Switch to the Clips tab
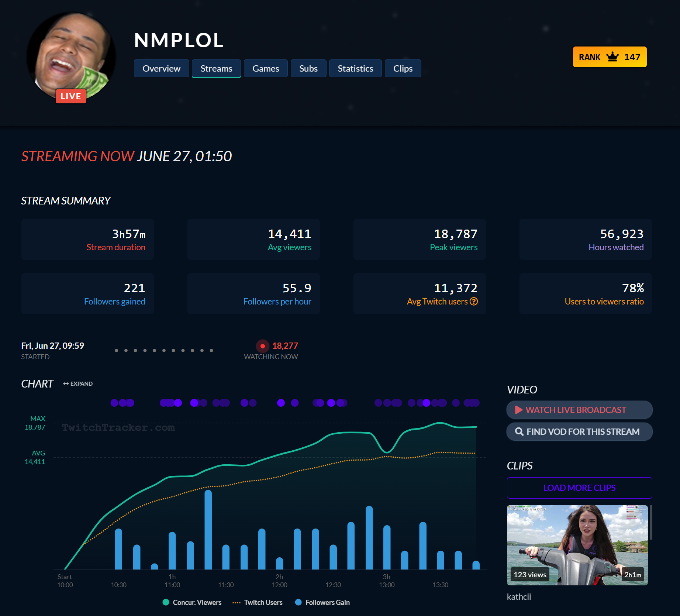This screenshot has width=680, height=616. (x=403, y=68)
